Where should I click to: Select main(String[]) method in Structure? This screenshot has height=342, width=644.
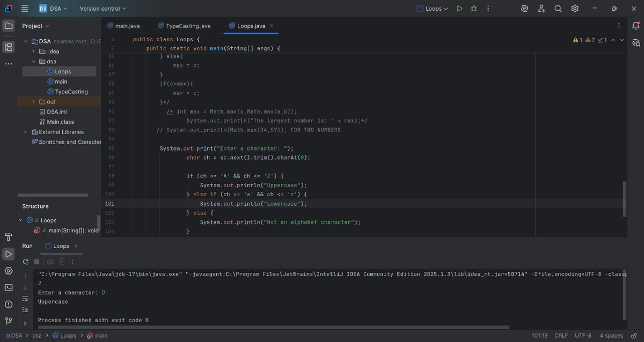[x=67, y=231]
